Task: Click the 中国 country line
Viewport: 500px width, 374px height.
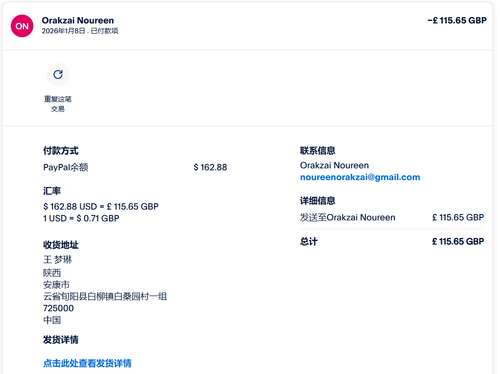Action: 52,320
